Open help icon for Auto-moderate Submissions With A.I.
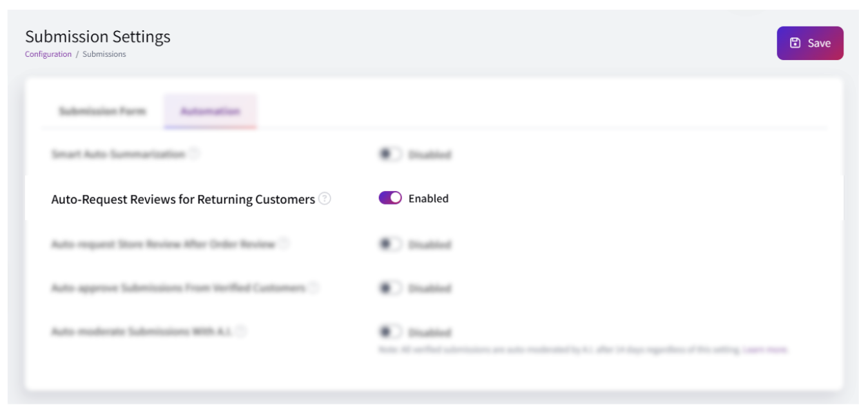This screenshot has height=409, width=868. (241, 331)
